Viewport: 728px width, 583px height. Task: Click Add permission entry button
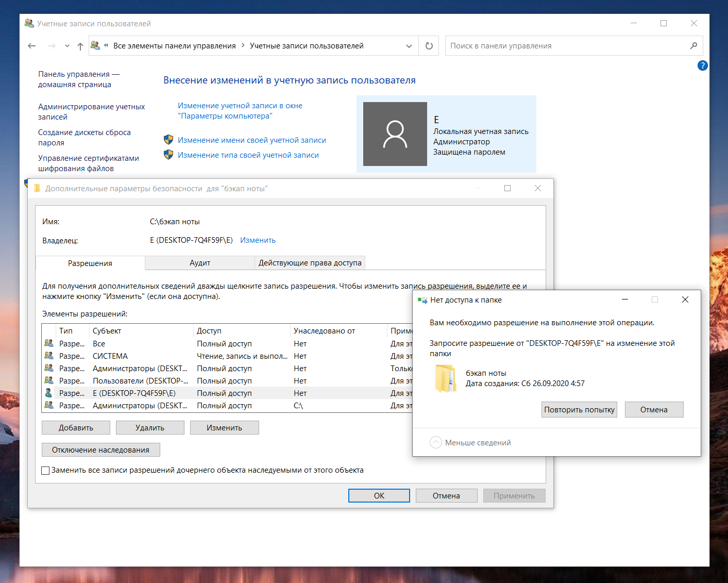coord(76,428)
